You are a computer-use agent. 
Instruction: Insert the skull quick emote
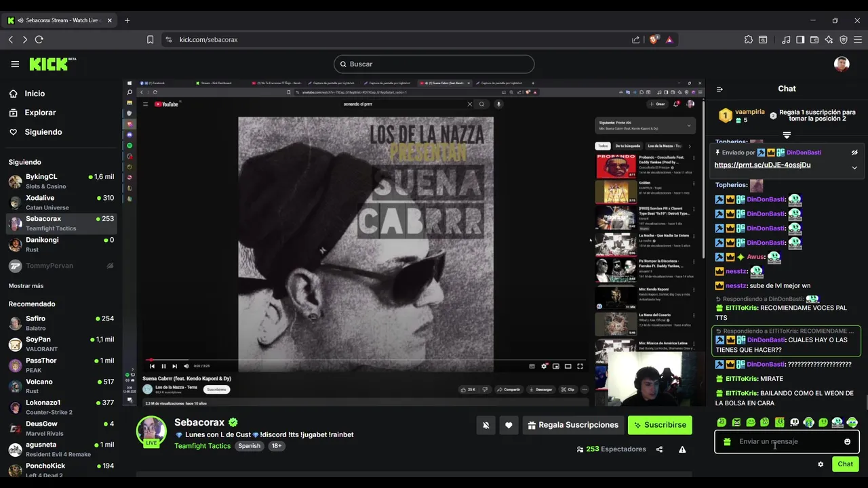click(x=794, y=422)
